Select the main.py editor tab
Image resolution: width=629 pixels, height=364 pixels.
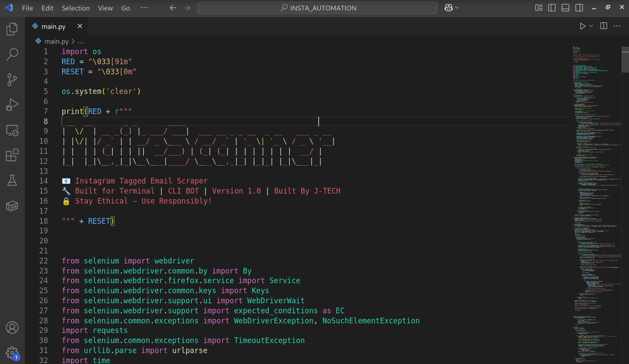pyautogui.click(x=56, y=26)
